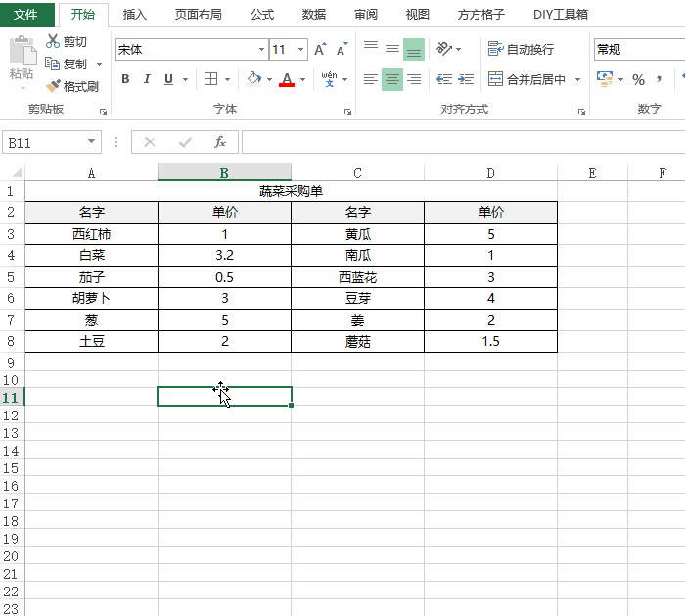Open the number format 常规 dropdown

639,49
